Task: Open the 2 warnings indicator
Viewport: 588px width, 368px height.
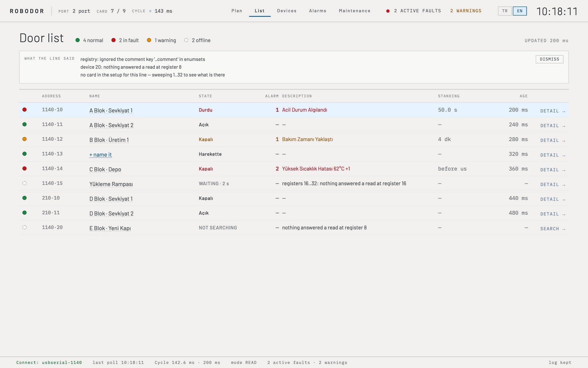Action: 466,11
